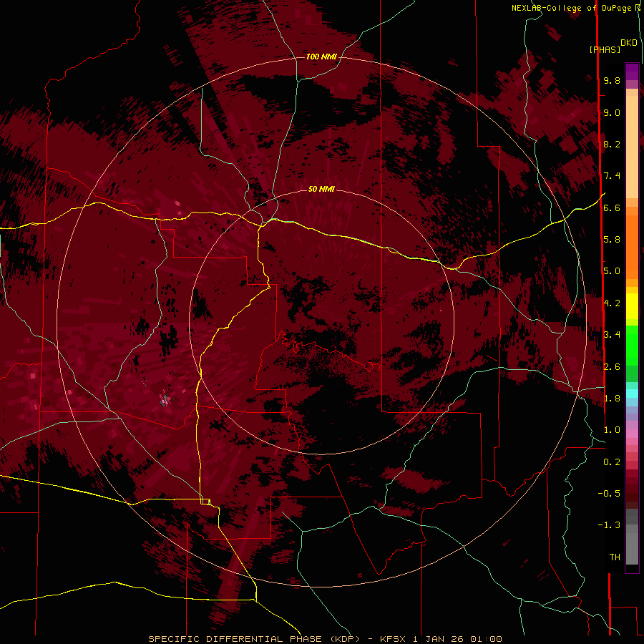The height and width of the screenshot is (644, 644).
Task: Click the pink segment of the color bar
Action: (x=632, y=434)
